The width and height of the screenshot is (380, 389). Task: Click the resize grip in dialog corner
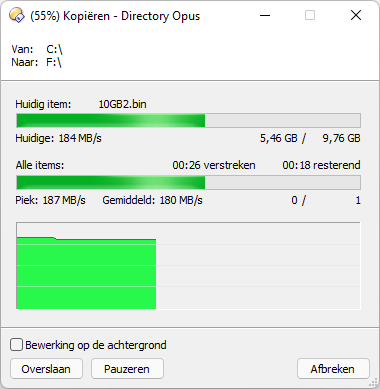[374, 383]
